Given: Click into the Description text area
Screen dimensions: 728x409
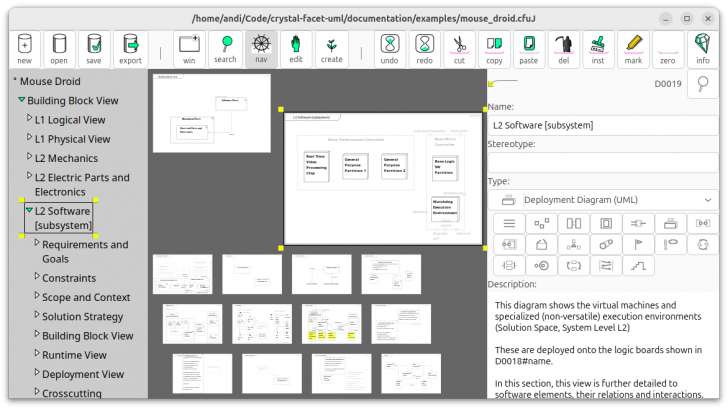Looking at the screenshot, I should point(603,346).
